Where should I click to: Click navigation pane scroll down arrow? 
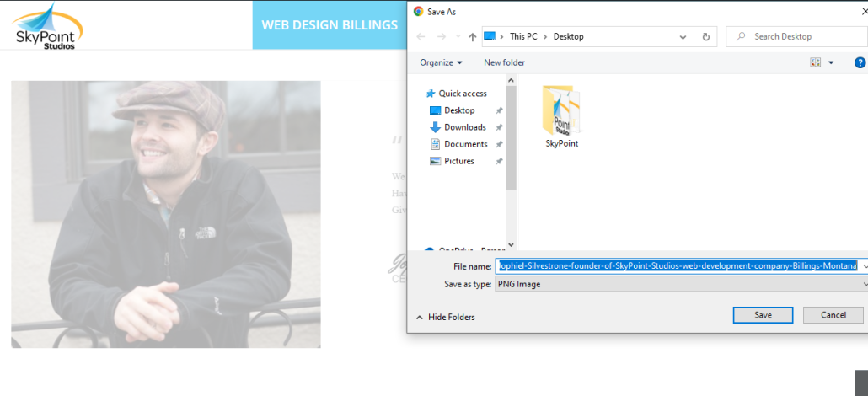tap(511, 244)
